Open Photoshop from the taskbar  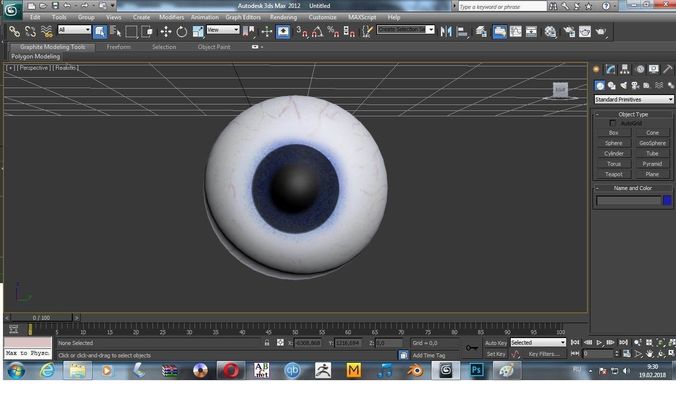(x=476, y=370)
